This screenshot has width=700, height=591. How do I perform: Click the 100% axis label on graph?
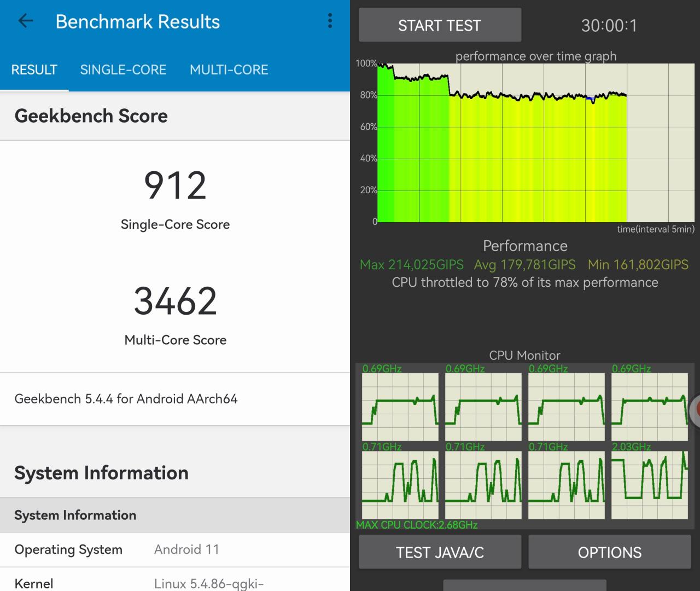366,63
